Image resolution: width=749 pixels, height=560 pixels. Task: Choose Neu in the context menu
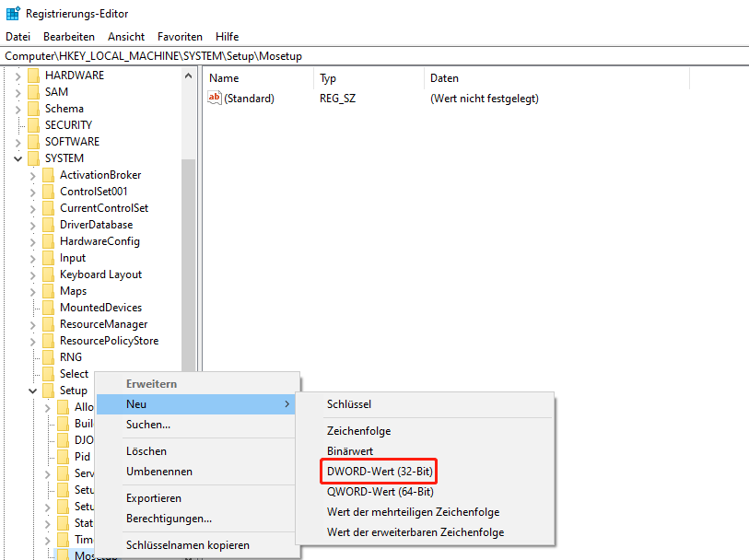196,404
